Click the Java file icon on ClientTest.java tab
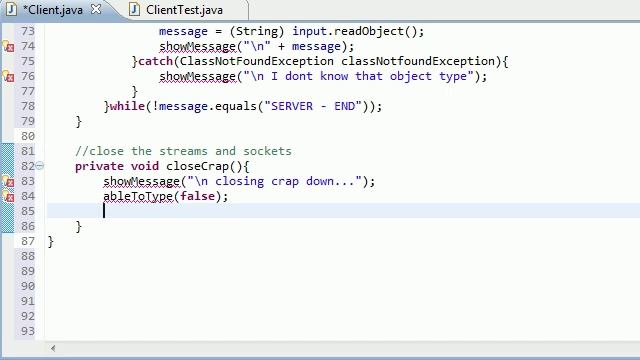640x360 pixels. click(134, 9)
